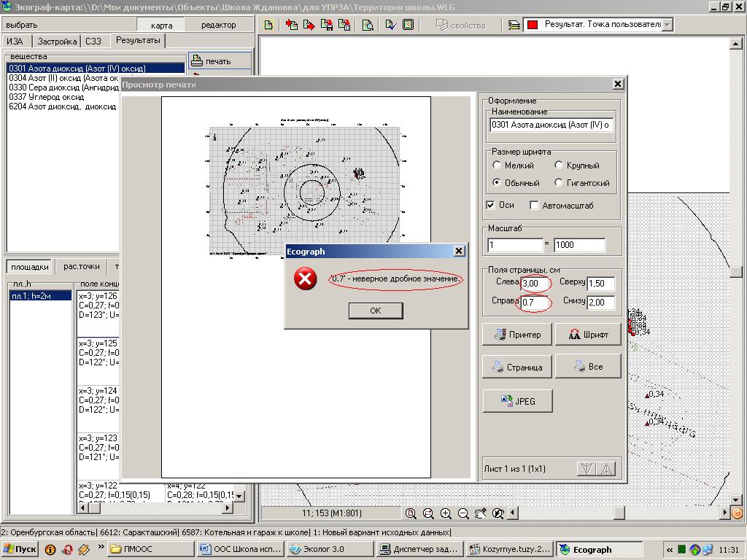
Task: Click the map horizontal scrollbar thumb
Action: [x=619, y=513]
